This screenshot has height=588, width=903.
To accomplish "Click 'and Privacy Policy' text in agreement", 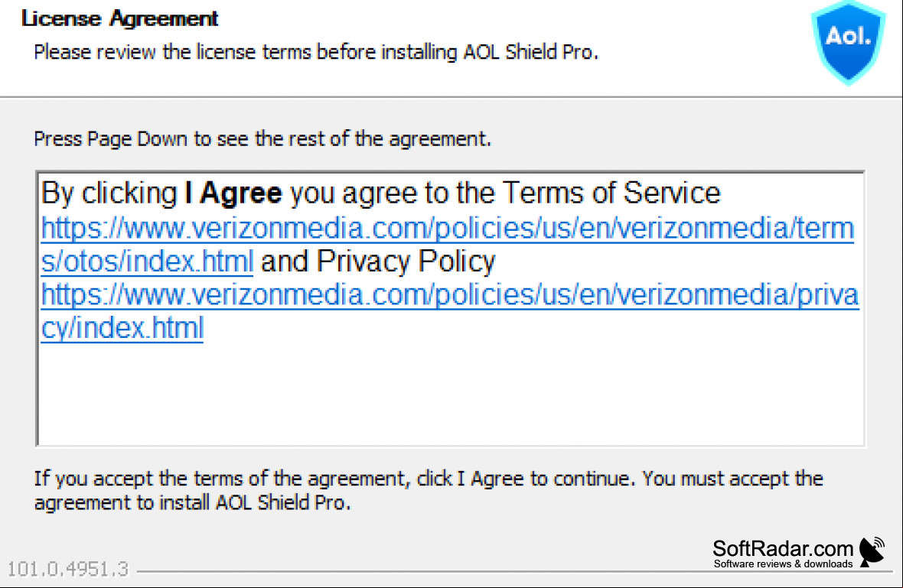I will click(378, 262).
